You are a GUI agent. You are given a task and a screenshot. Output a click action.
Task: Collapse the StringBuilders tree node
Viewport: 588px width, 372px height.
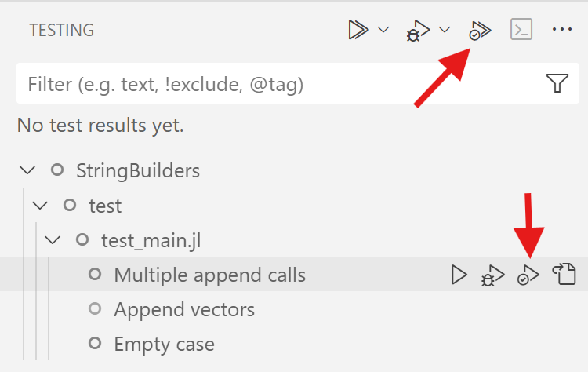[27, 170]
